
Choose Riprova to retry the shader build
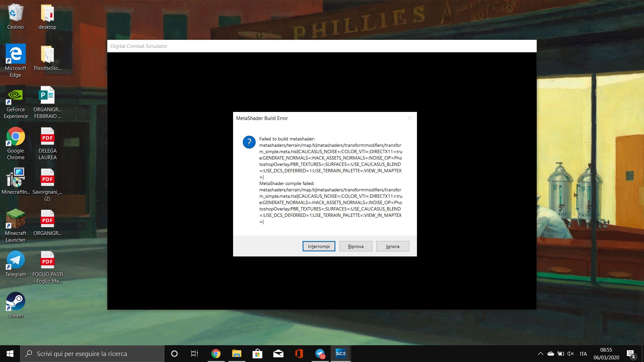[x=356, y=246]
